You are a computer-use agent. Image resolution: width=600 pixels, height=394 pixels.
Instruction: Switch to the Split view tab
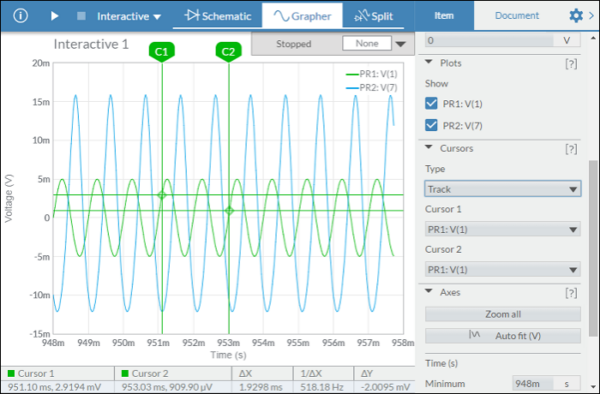click(x=373, y=16)
